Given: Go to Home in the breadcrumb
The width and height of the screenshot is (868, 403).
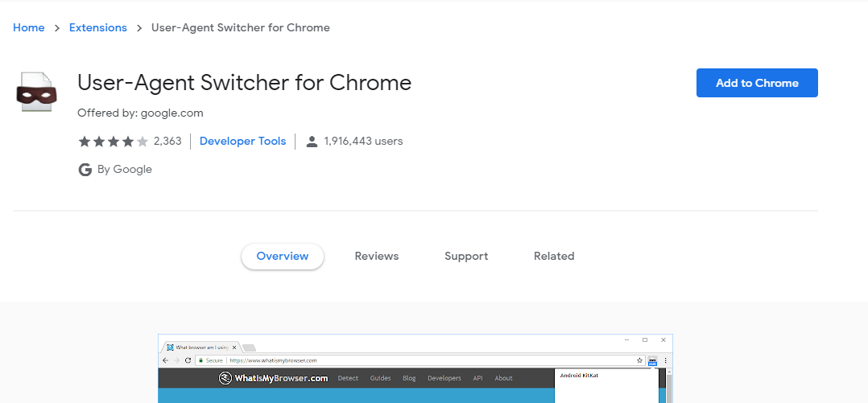Looking at the screenshot, I should click(x=29, y=27).
